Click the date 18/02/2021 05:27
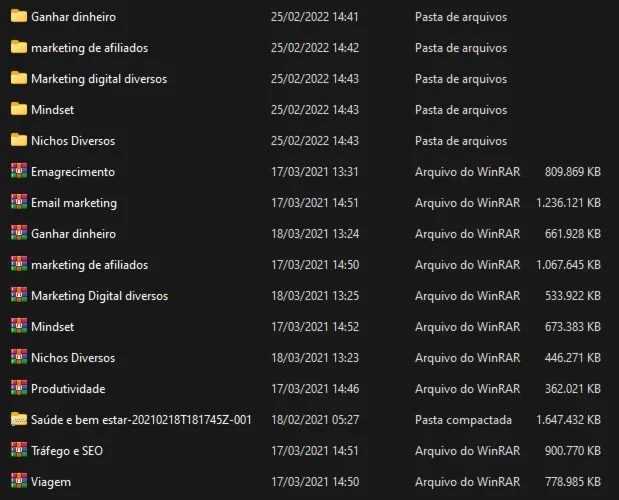619x500 pixels. tap(315, 419)
